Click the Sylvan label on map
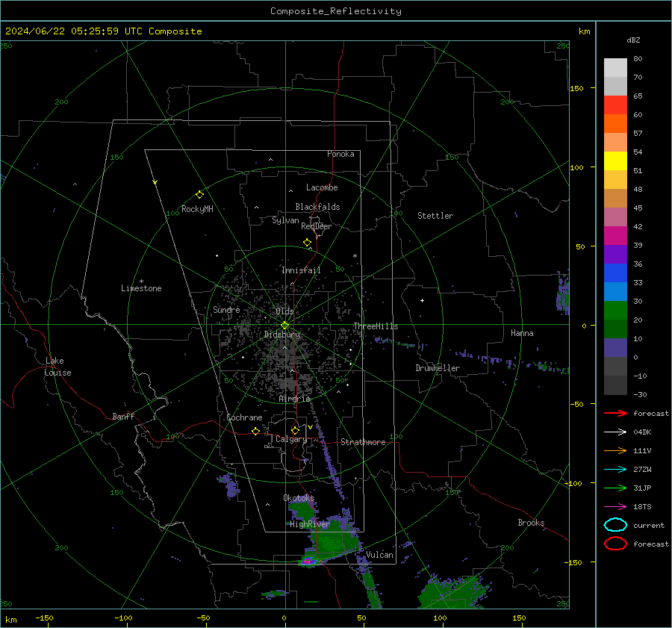The width and height of the screenshot is (672, 628). pos(285,220)
